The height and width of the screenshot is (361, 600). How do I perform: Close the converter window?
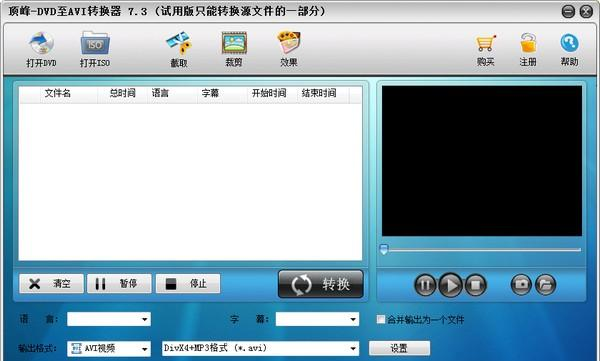pos(586,11)
